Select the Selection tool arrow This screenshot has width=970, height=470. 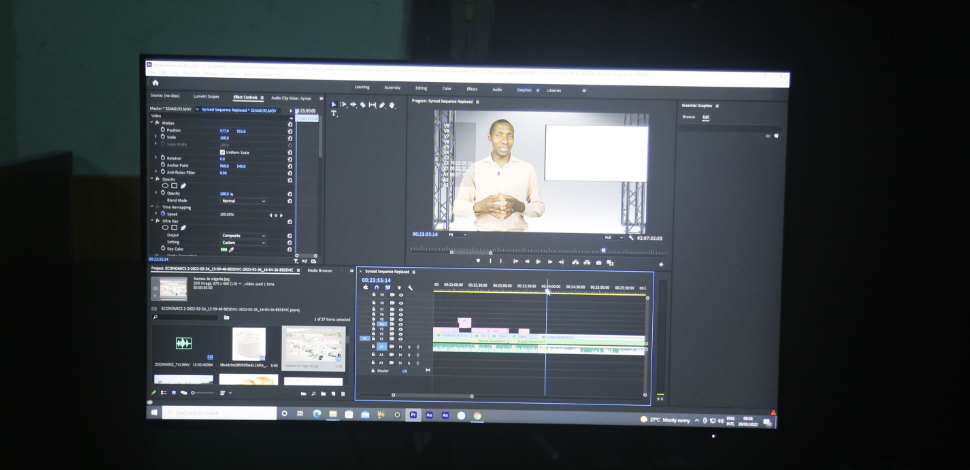point(334,104)
